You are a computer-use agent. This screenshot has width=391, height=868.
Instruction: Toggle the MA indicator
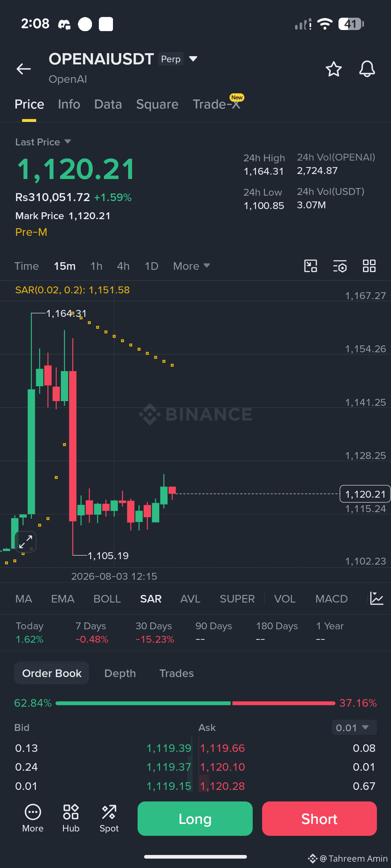24,599
